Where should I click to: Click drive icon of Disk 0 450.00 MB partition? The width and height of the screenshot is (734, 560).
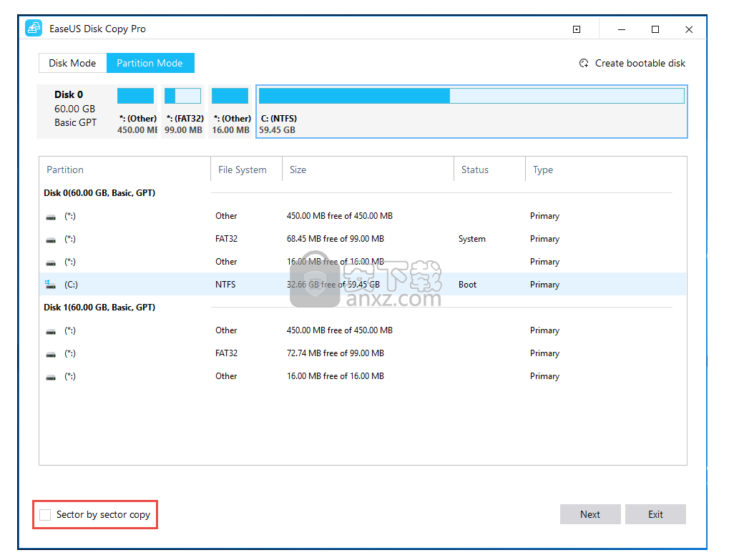pos(51,217)
